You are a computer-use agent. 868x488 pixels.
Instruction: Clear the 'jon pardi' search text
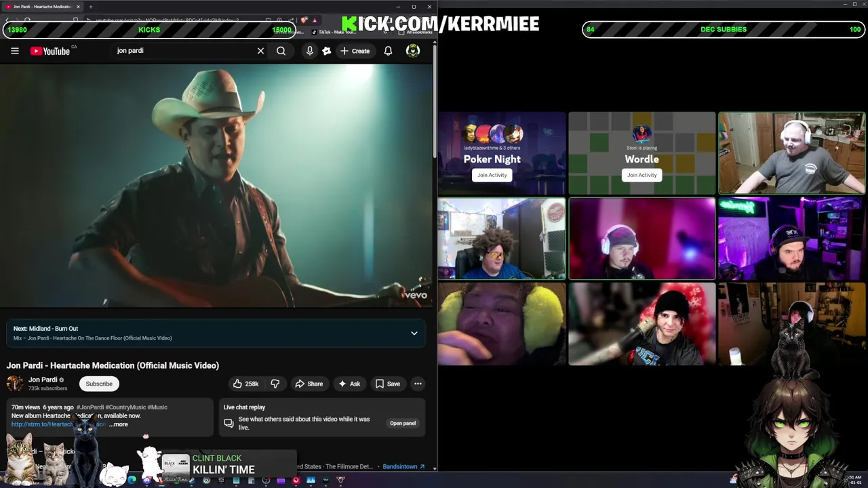click(x=260, y=51)
